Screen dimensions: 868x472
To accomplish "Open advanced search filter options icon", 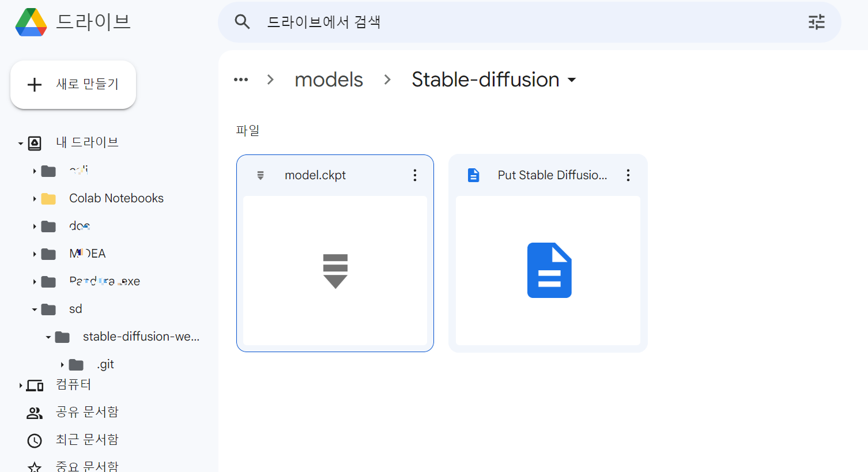I will pyautogui.click(x=816, y=22).
